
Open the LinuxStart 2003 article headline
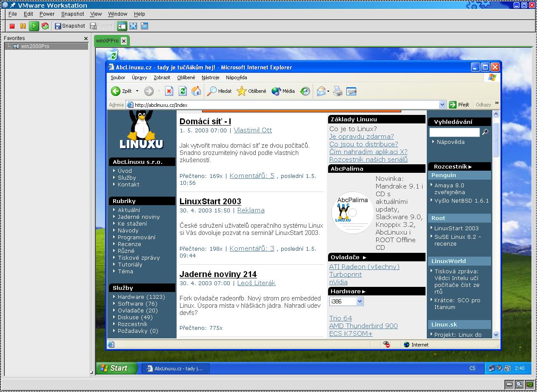coord(210,202)
